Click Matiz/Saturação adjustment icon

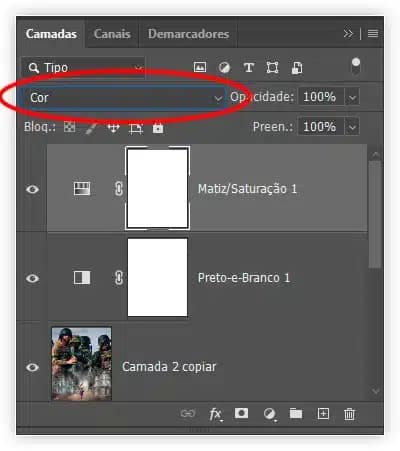82,189
